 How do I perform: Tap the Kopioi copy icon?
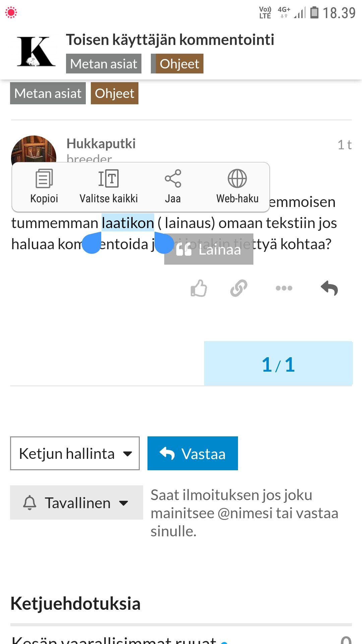[x=44, y=179]
